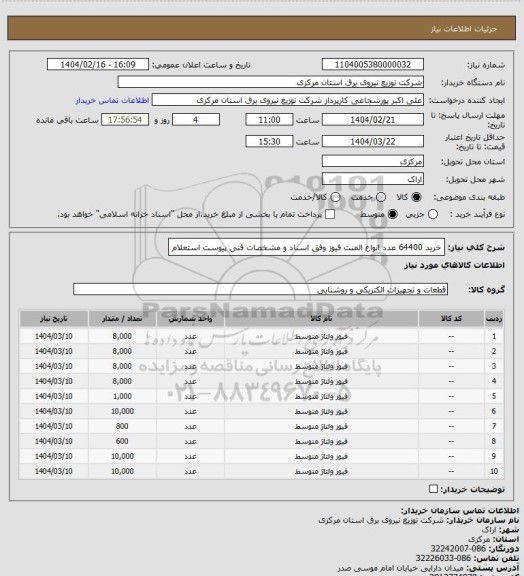This screenshot has height=576, width=524.
Task: Select quantity 600 in row 8
Action: (x=122, y=441)
